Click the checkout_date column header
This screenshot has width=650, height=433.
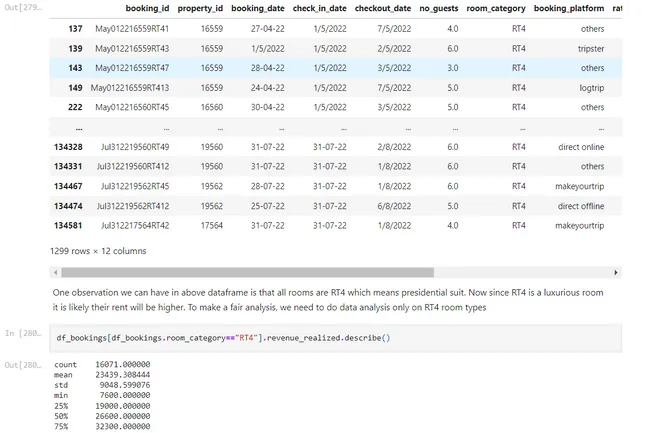[383, 8]
